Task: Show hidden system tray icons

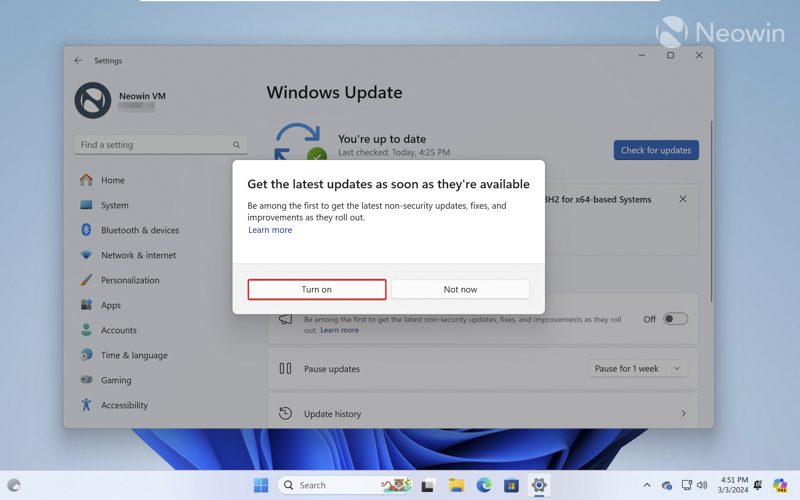Action: 646,485
